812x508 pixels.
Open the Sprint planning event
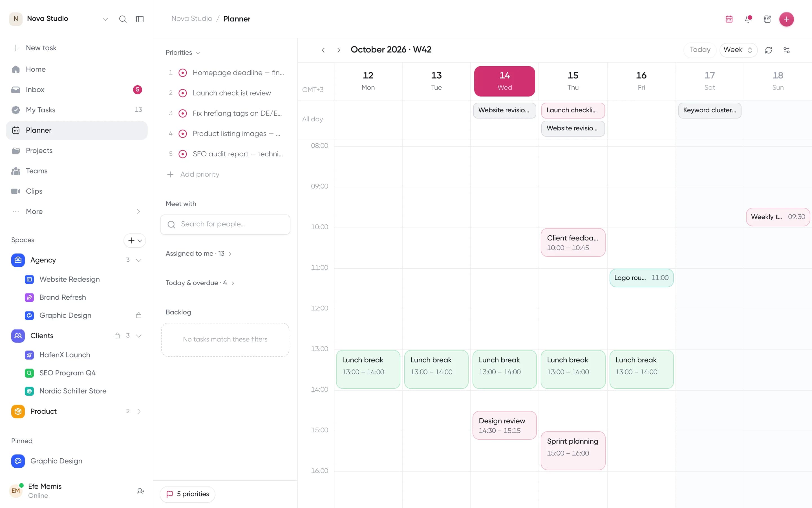pos(573,450)
